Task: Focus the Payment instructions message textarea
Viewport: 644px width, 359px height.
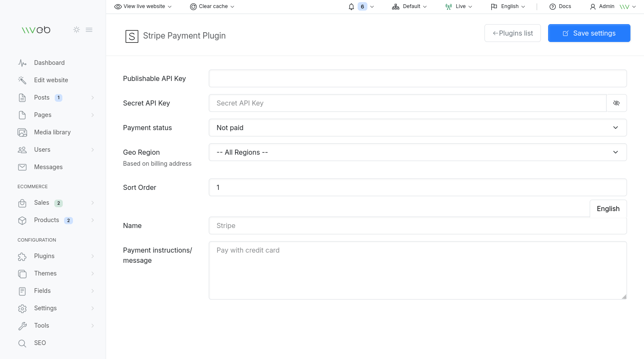Action: 417,270
